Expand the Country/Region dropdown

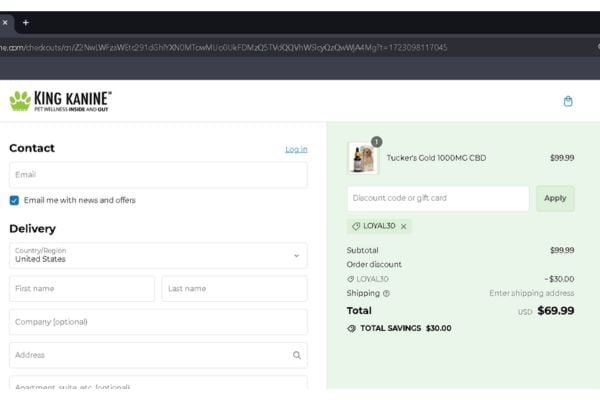point(158,255)
